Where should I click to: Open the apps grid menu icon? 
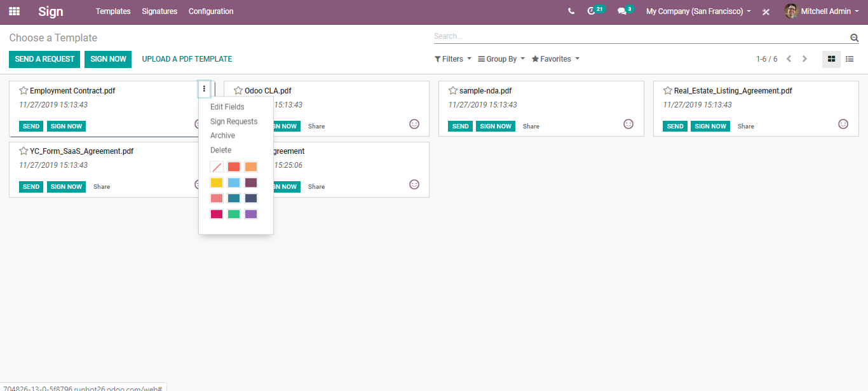14,11
